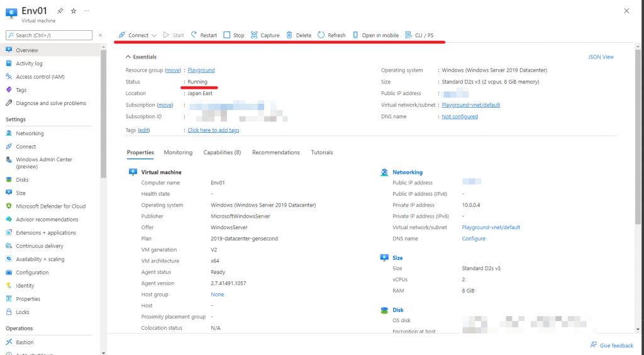Click the None host group link
644x355 pixels.
[217, 295]
